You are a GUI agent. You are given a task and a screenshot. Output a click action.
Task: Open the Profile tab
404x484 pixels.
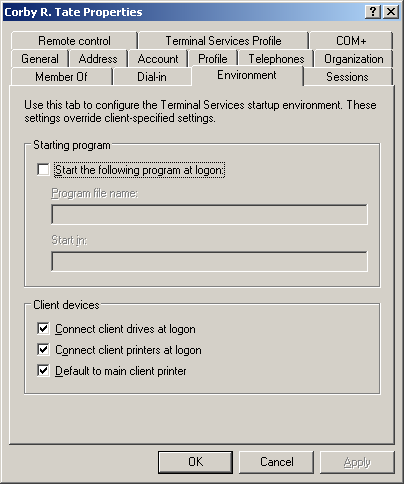coord(213,59)
